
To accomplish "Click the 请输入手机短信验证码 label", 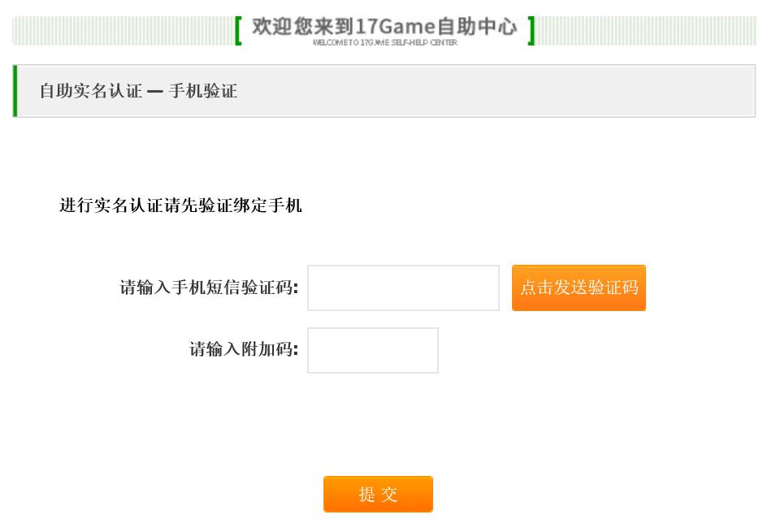I will pyautogui.click(x=209, y=288).
